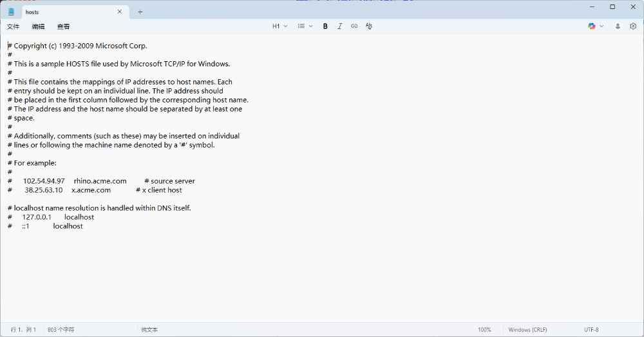
Task: Add a new tab with plus button
Action: click(x=140, y=12)
